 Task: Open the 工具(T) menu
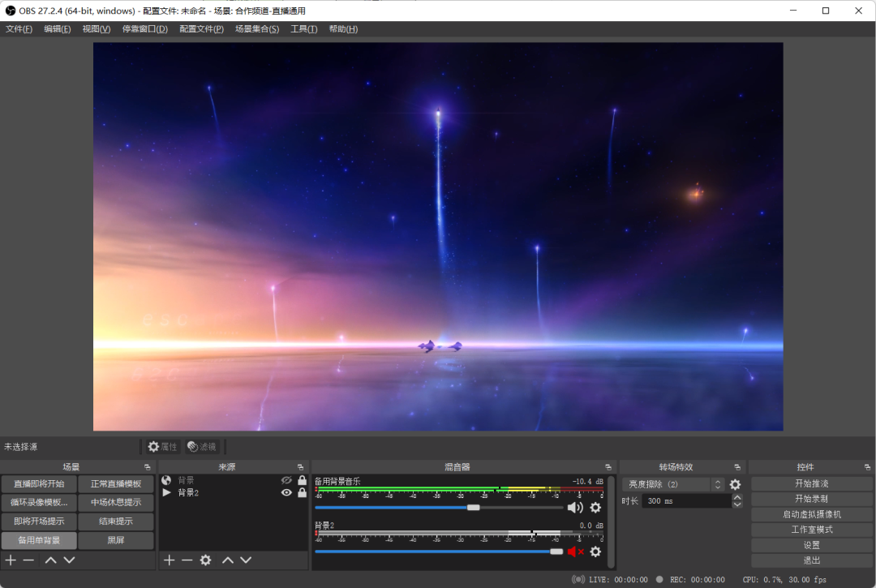tap(304, 29)
